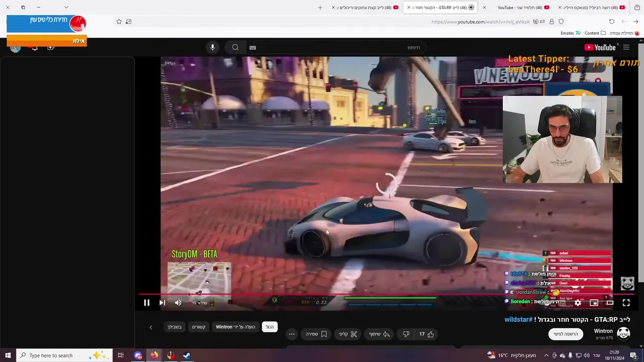The height and width of the screenshot is (362, 644).
Task: Search with voice microphone icon
Action: pos(212,47)
